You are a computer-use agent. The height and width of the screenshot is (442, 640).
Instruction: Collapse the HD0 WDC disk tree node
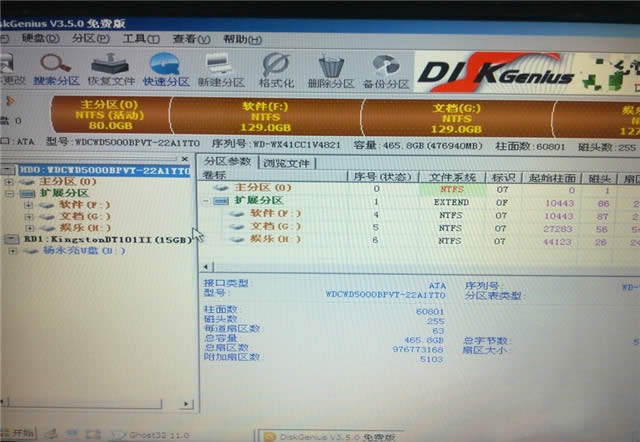click(x=5, y=171)
